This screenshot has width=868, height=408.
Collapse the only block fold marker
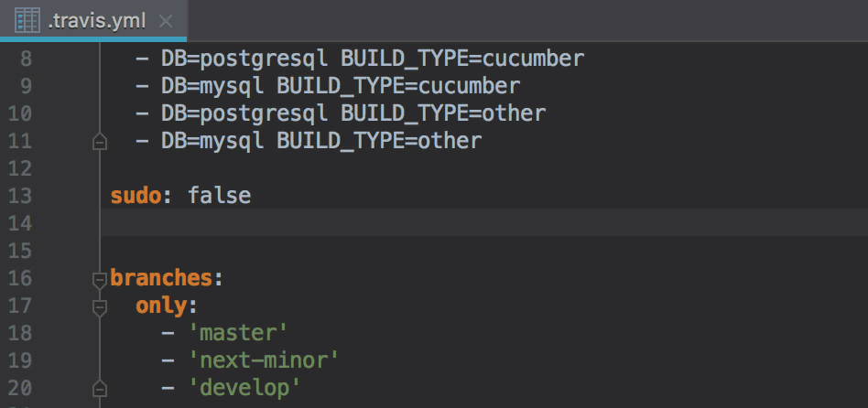click(100, 308)
